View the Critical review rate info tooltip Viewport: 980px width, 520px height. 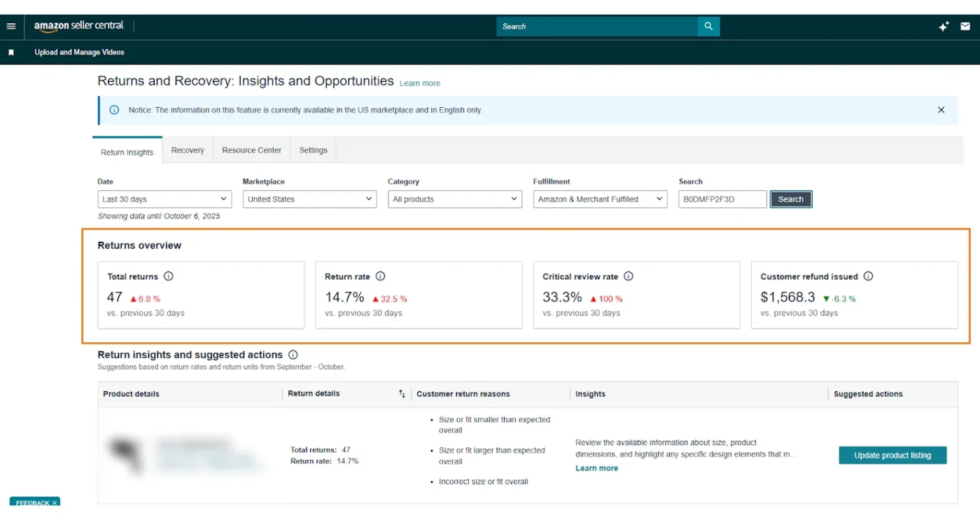click(x=628, y=276)
